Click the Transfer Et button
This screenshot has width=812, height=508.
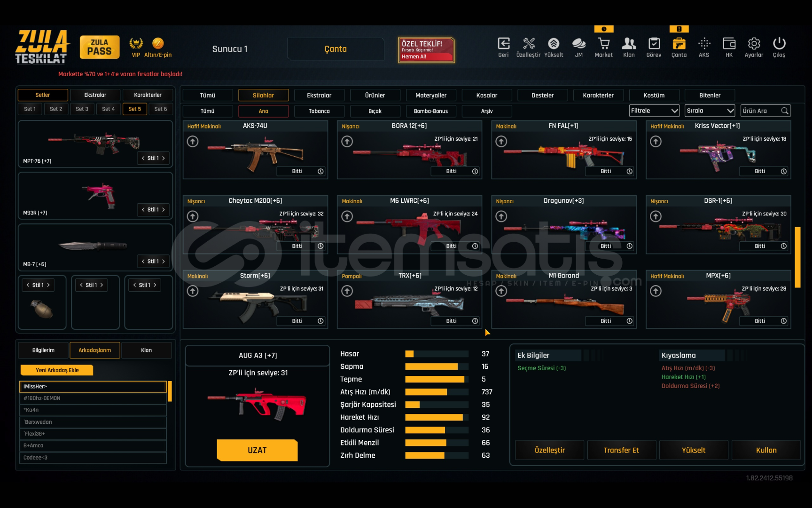pyautogui.click(x=621, y=450)
